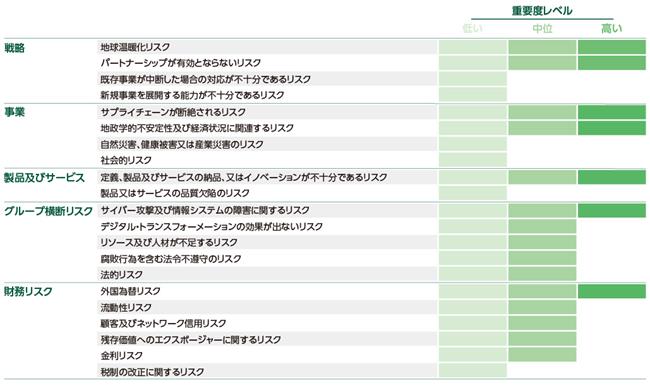Click the 戦略 category heading
The image size is (650, 385).
15,48
